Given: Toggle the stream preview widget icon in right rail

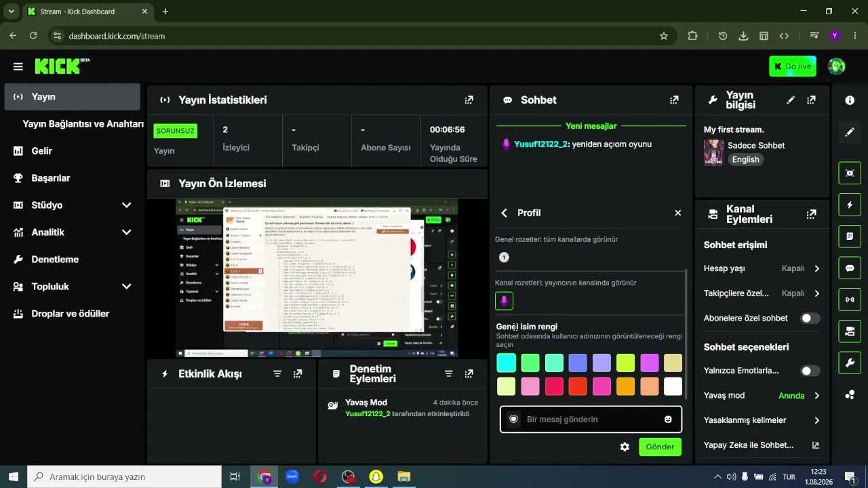Looking at the screenshot, I should tap(850, 173).
